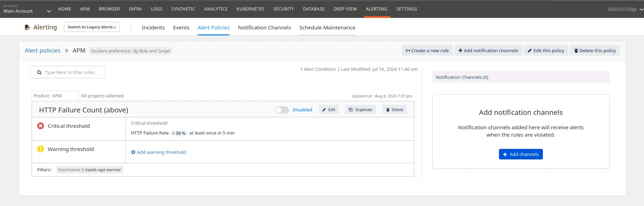Enable the HTTP Failure Count rule toggle
This screenshot has width=644, height=206.
(x=282, y=110)
